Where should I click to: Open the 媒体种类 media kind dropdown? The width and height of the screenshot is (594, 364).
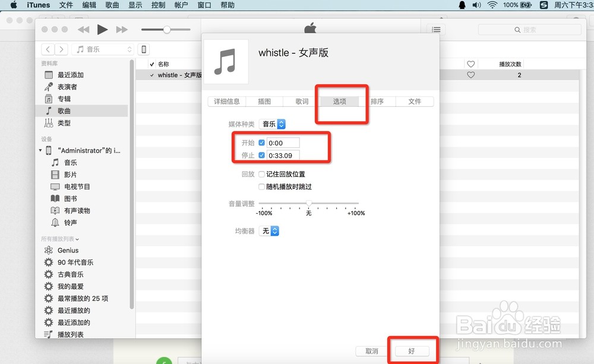273,124
